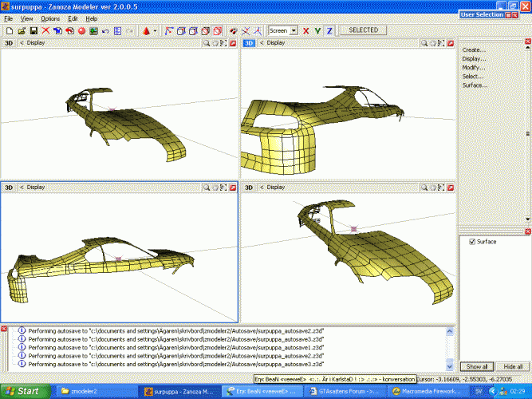Screen dimensions: 532x399
Task: Open the View menu
Action: click(x=27, y=18)
